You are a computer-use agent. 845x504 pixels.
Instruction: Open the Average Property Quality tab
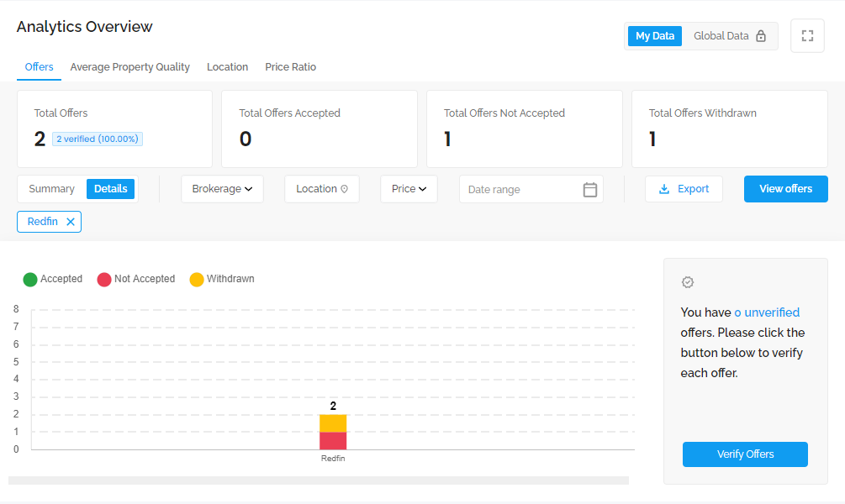pyautogui.click(x=130, y=67)
